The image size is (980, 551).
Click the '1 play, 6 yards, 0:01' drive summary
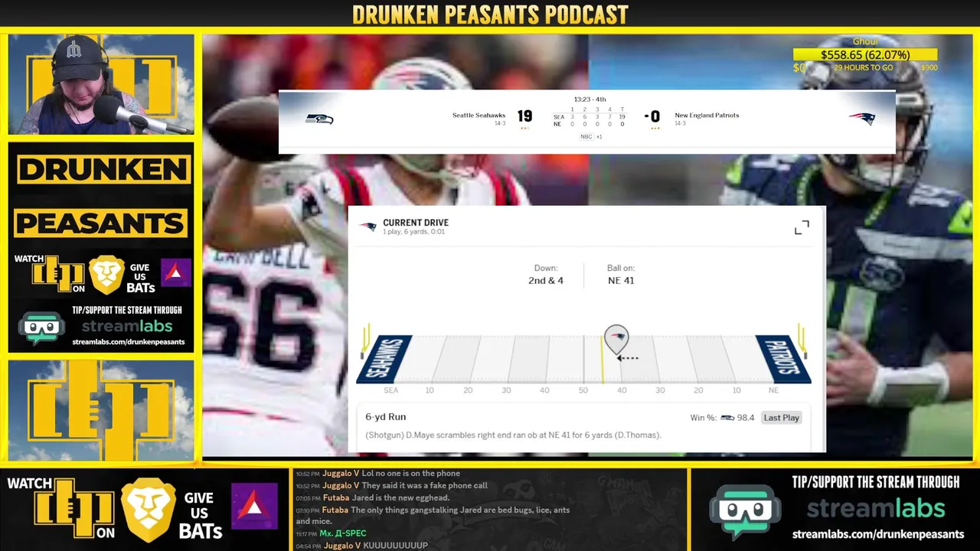[x=414, y=232]
